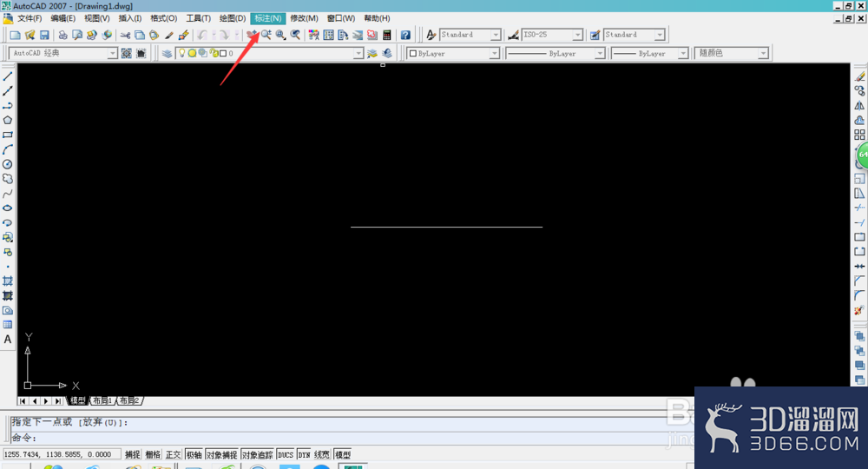The image size is (868, 469).
Task: Click the Text Style icon
Action: click(x=431, y=35)
